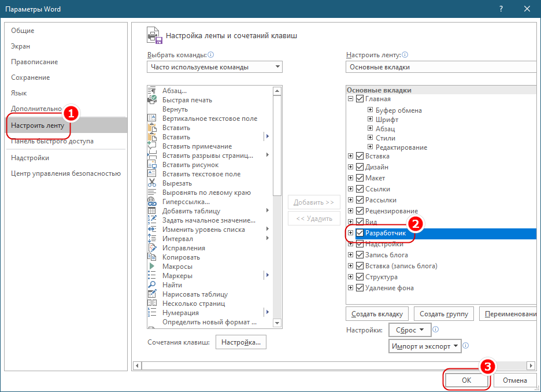This screenshot has width=541, height=392.
Task: Click the Найти magnifier icon
Action: [x=152, y=285]
